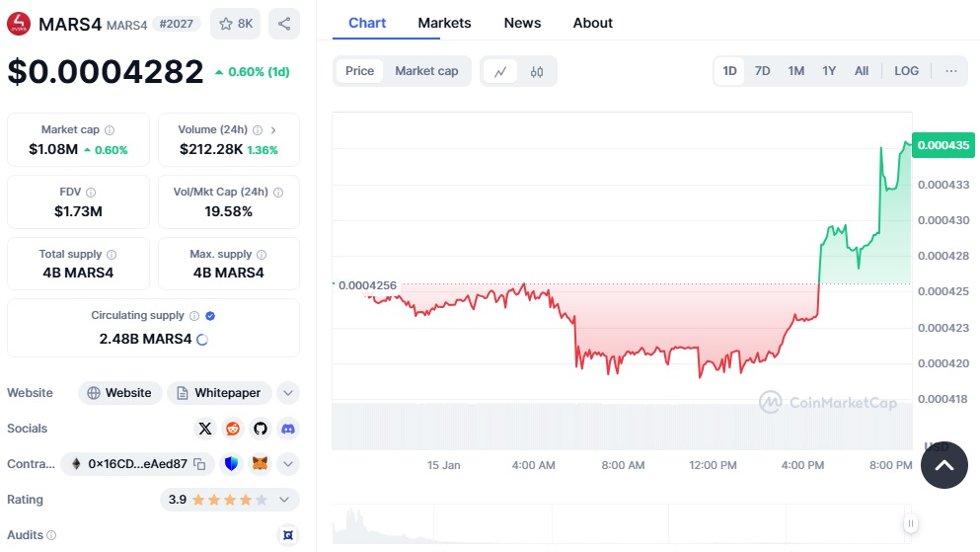
Task: Click the MARS4 red coin logo
Action: tap(19, 24)
